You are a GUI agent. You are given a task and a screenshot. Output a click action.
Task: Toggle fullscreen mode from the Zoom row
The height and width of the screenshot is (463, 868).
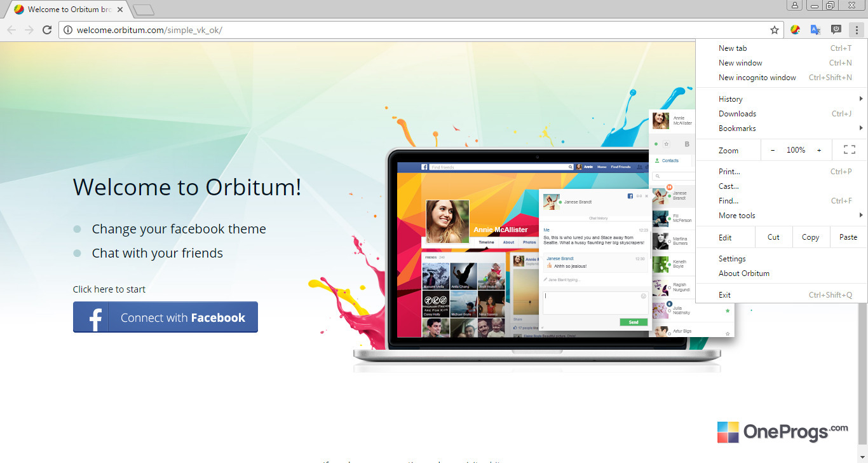[x=850, y=150]
